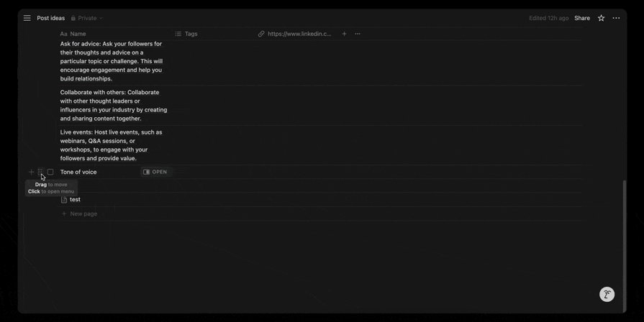
Task: Open the table column options ellipsis
Action: 358,34
